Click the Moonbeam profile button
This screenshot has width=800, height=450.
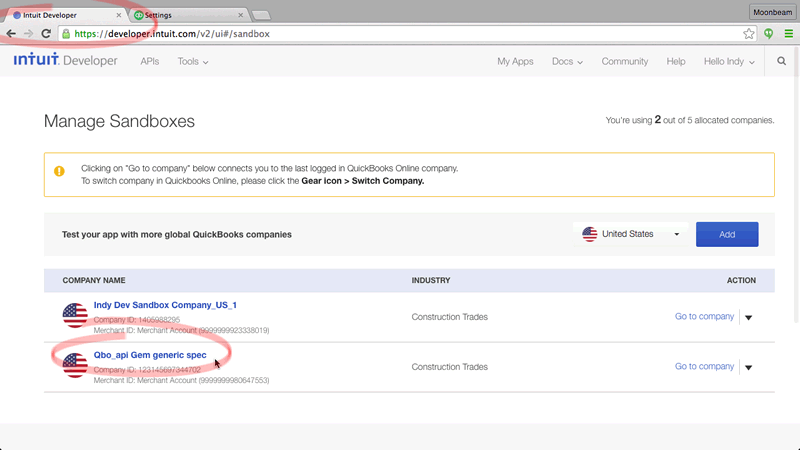(772, 12)
